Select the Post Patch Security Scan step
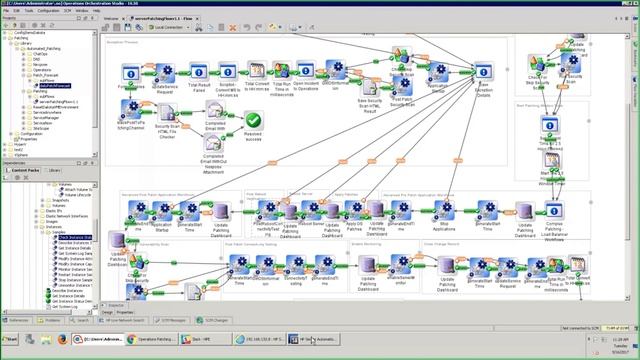Viewport: 640px width, 360px height. point(403,85)
